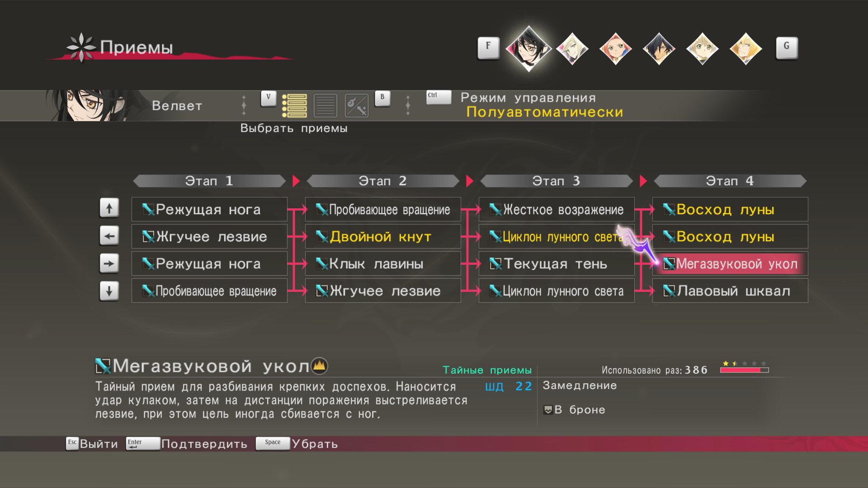Select white Циклон лунного света in bottom row
868x488 pixels.
coord(557,291)
